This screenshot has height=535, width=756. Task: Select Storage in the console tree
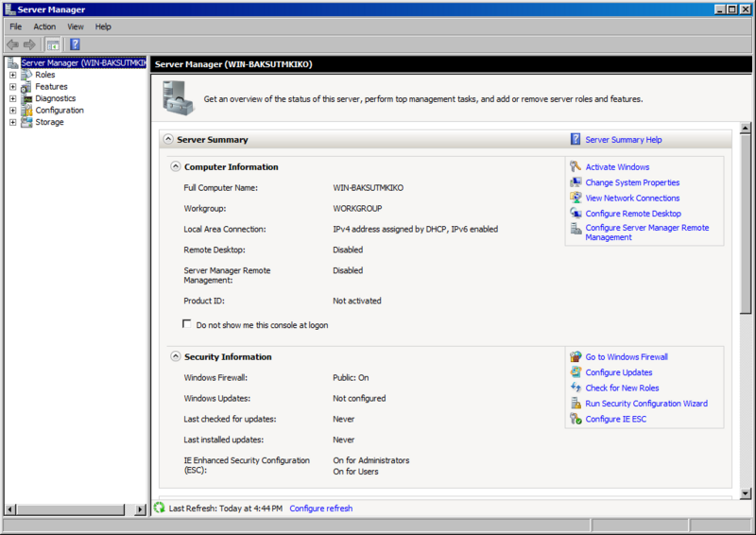point(49,122)
